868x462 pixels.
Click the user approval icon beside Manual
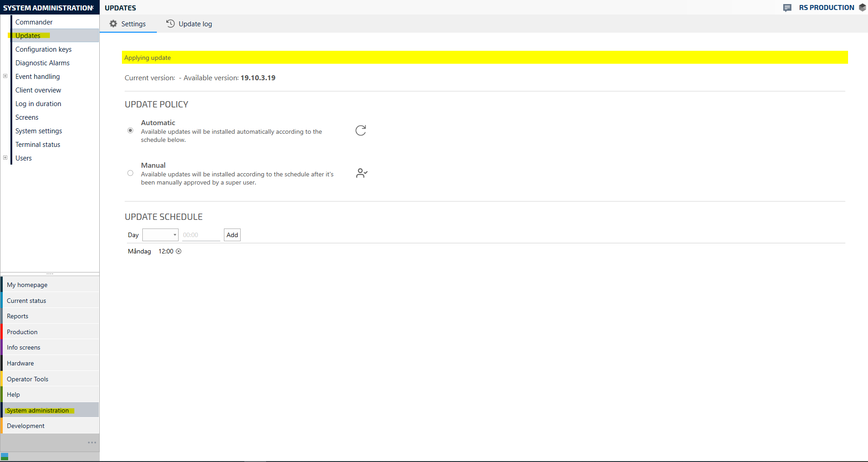[361, 173]
